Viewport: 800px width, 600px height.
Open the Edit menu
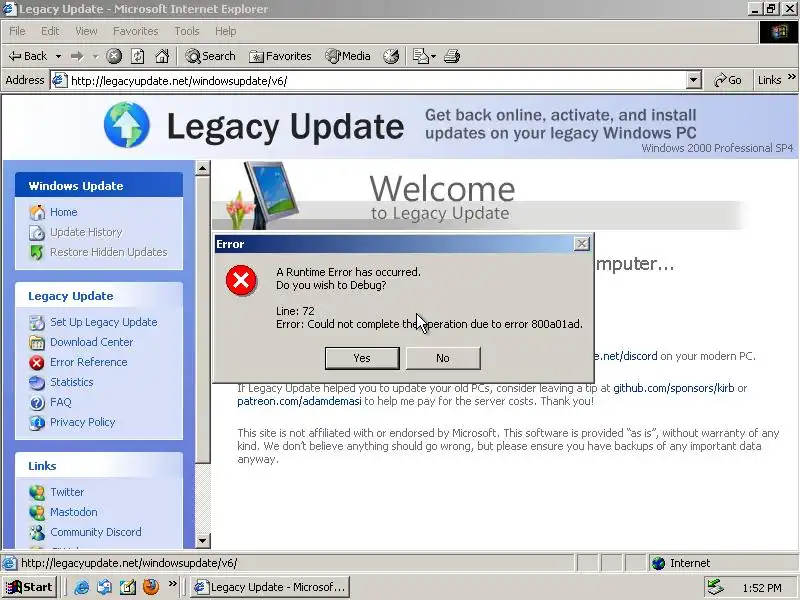[50, 31]
